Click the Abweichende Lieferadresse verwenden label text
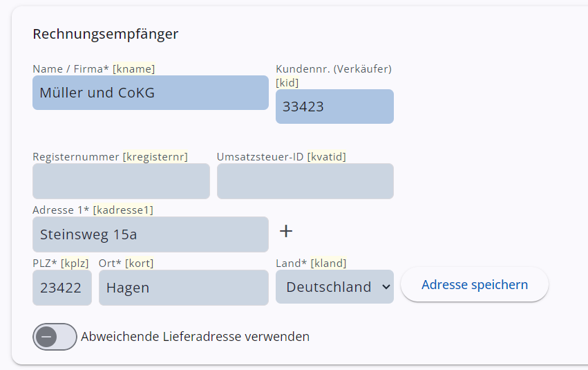 (x=195, y=337)
